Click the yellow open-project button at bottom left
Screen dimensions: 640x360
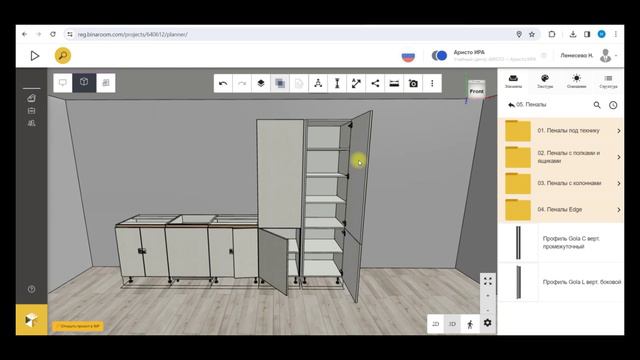(x=78, y=326)
